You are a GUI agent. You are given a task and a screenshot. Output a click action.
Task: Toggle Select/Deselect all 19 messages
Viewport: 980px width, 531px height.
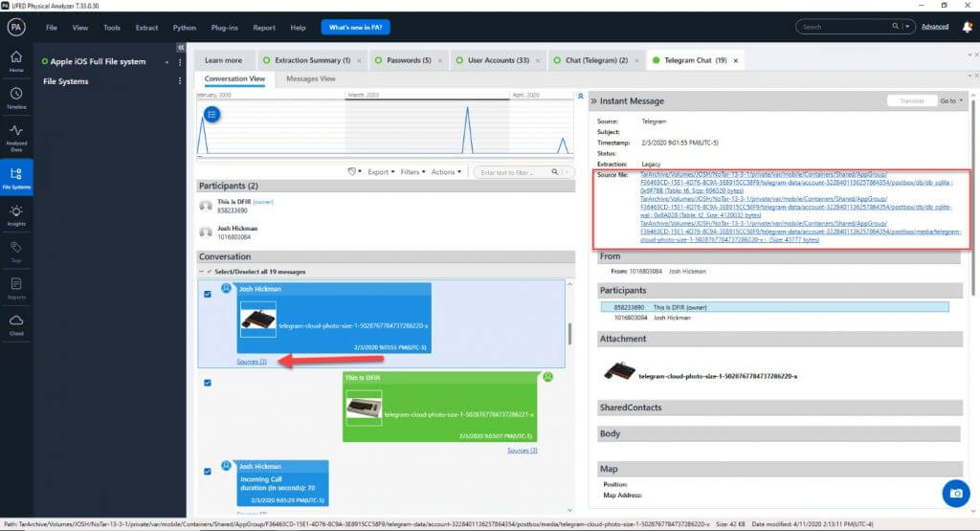click(209, 272)
